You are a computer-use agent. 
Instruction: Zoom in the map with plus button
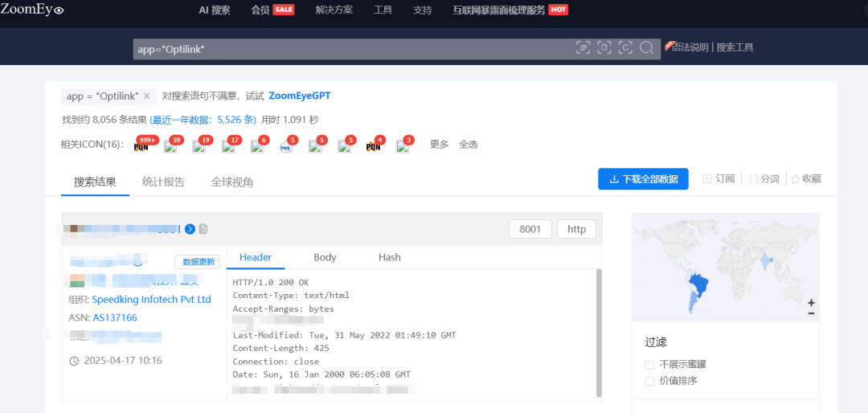coord(811,303)
